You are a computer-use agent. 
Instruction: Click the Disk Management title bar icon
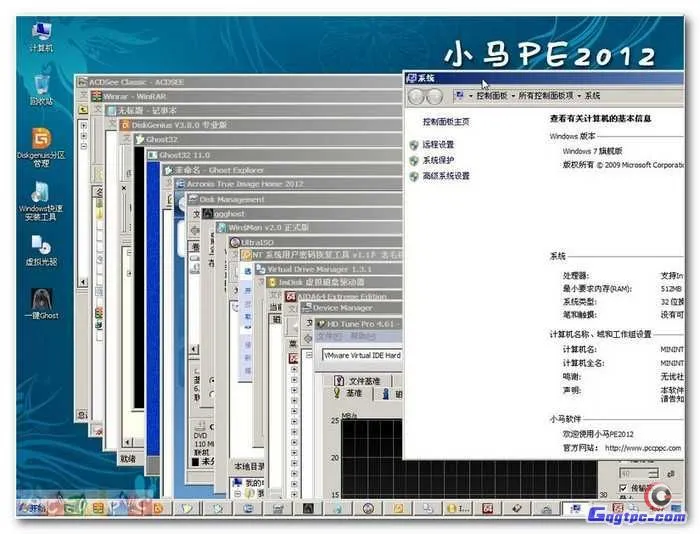[193, 199]
